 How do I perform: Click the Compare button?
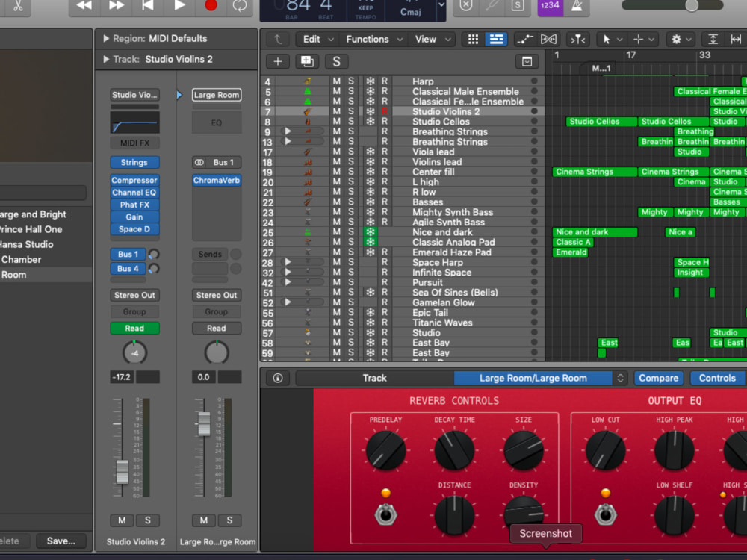point(658,378)
